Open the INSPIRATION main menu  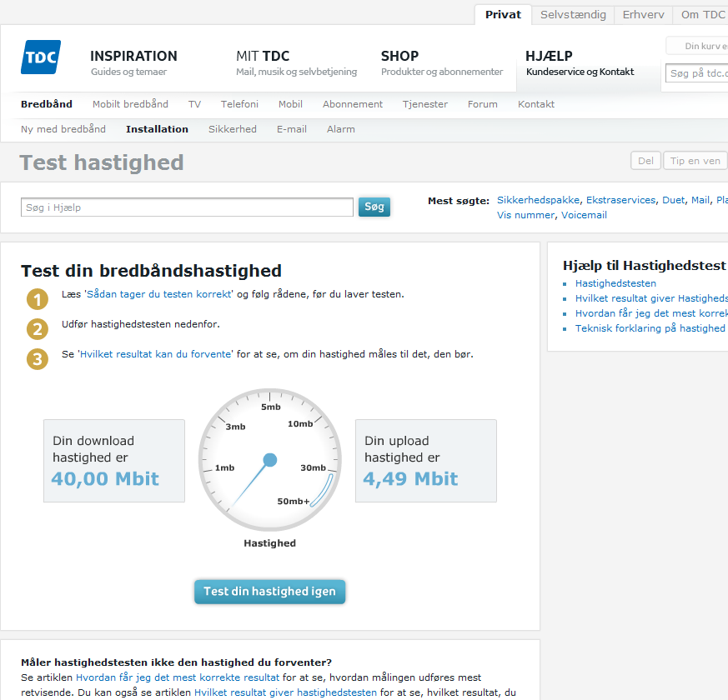tap(133, 62)
